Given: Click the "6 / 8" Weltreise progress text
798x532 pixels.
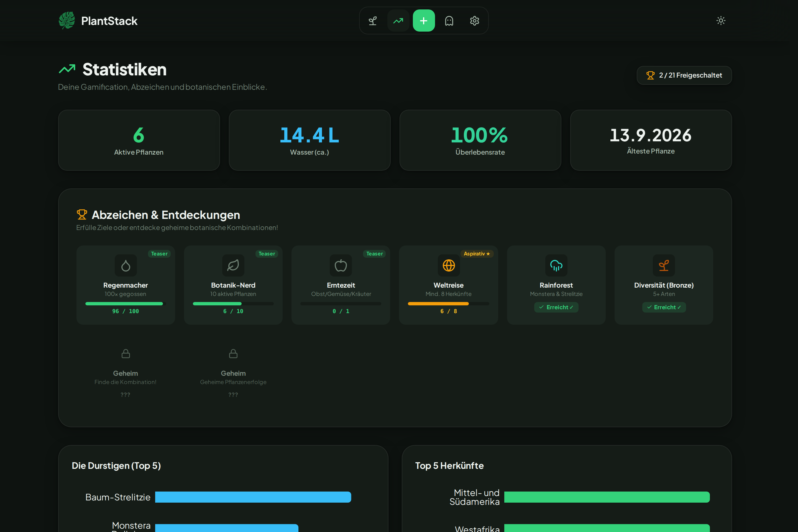Looking at the screenshot, I should click(449, 311).
